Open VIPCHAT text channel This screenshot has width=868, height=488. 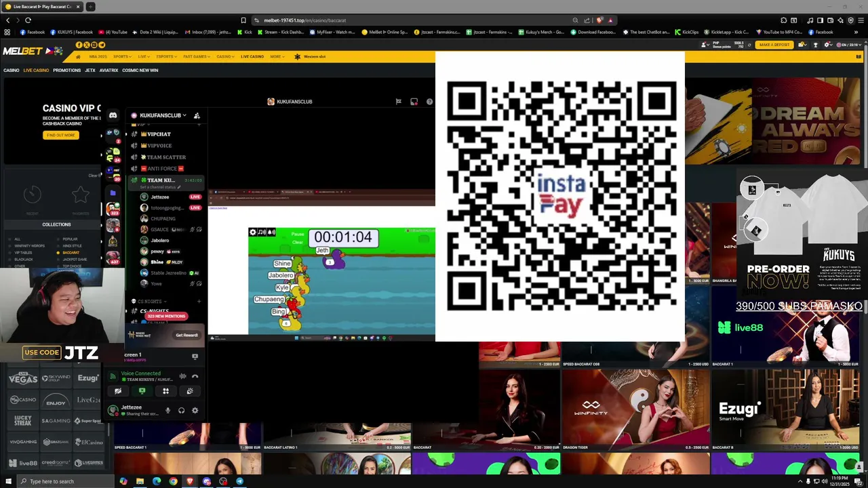coord(159,134)
